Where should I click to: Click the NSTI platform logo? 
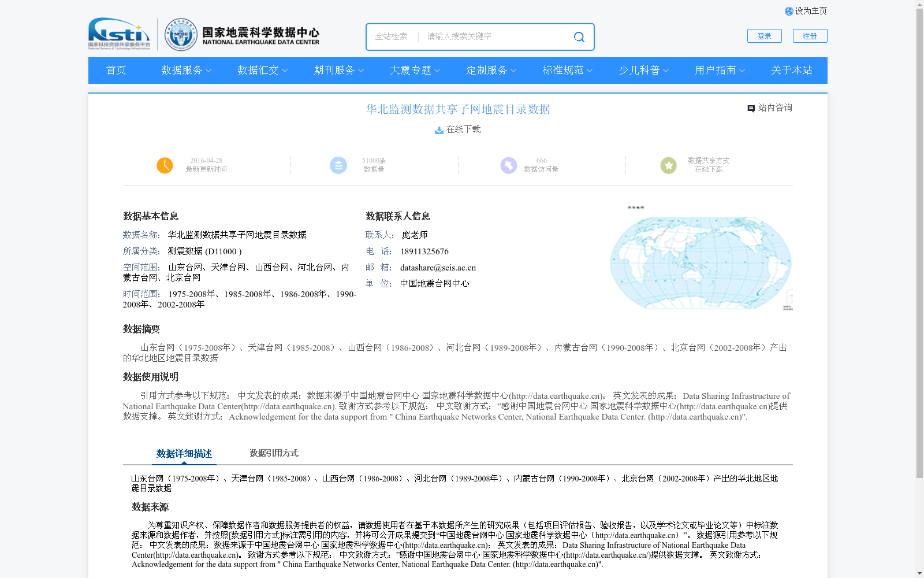tap(119, 34)
